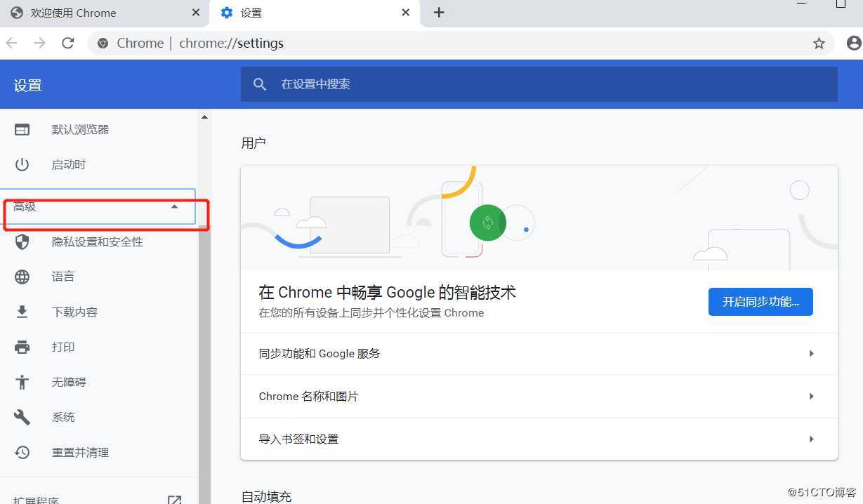Close the 欢迎使用 Chrome tab

click(x=196, y=13)
